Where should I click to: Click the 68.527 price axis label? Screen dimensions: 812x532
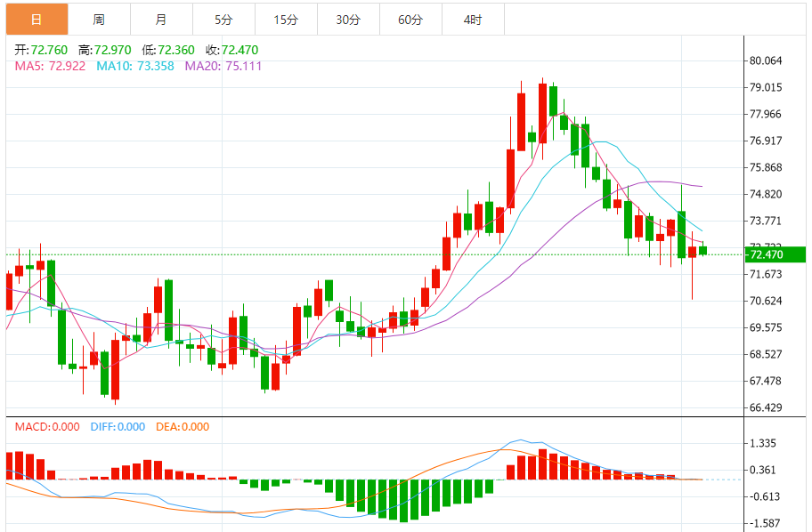click(766, 354)
